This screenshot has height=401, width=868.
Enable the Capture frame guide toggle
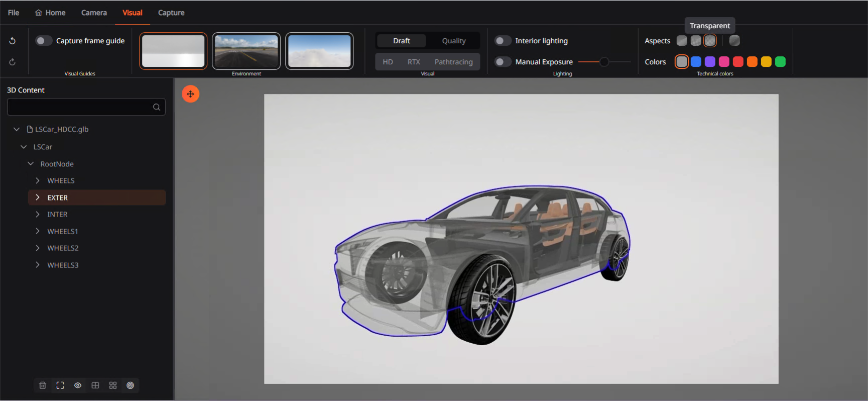[x=44, y=41]
